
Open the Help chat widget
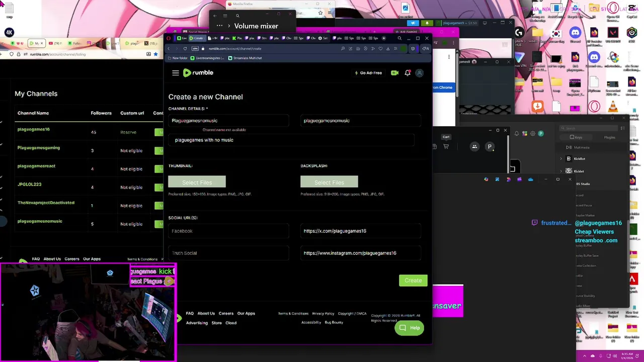tap(409, 328)
